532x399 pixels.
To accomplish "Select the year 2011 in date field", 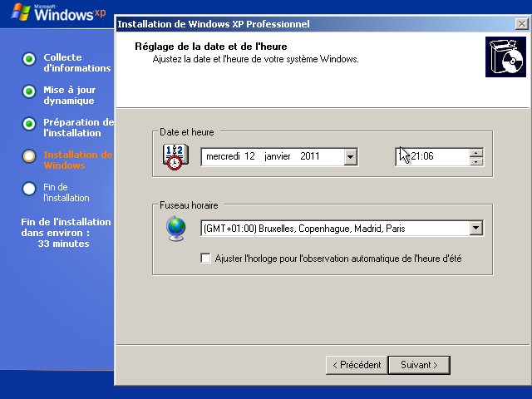I will pyautogui.click(x=309, y=156).
